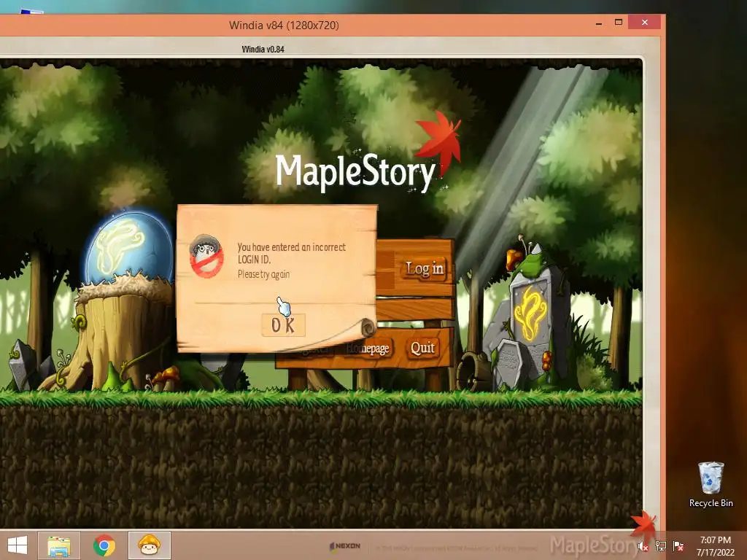Click the taskbar clock showing 7:07 PM
747x560 pixels.
click(x=715, y=546)
